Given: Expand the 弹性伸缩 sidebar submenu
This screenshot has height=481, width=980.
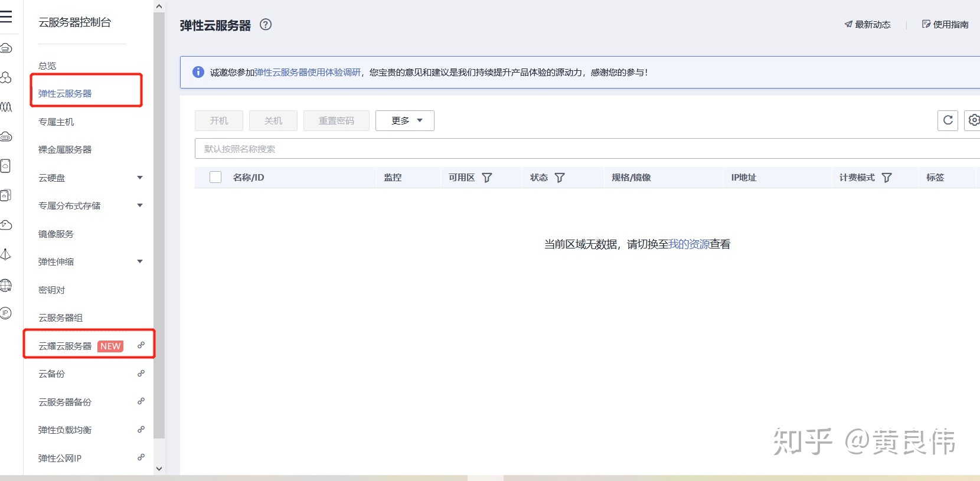Looking at the screenshot, I should point(140,261).
